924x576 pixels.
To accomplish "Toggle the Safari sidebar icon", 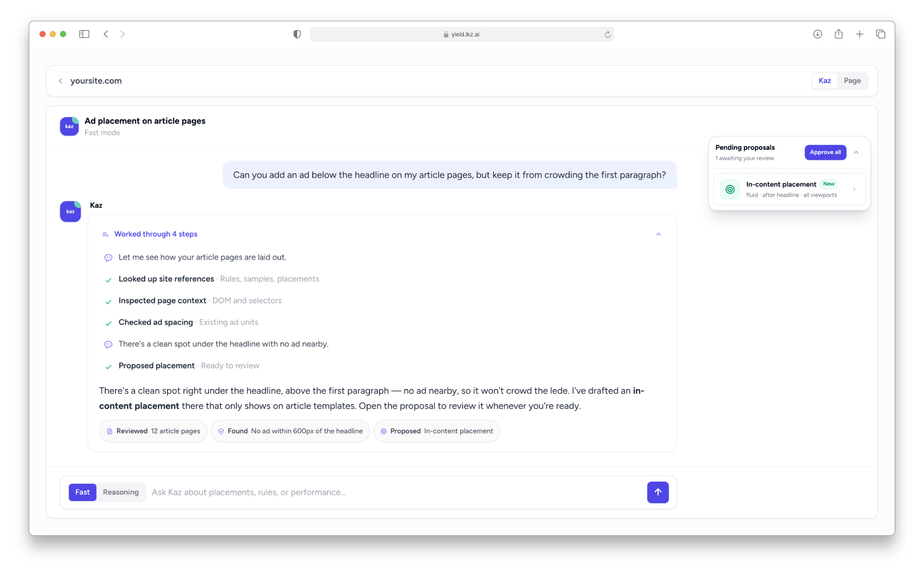I will (x=84, y=34).
